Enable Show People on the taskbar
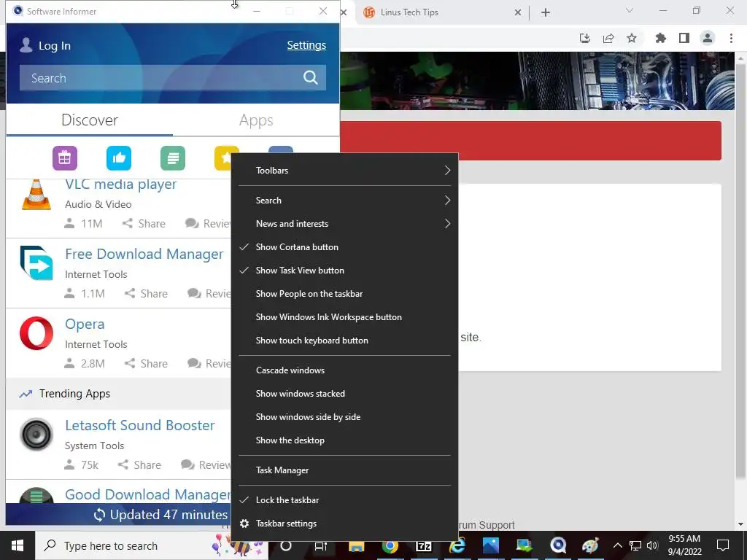747x560 pixels. point(344,293)
